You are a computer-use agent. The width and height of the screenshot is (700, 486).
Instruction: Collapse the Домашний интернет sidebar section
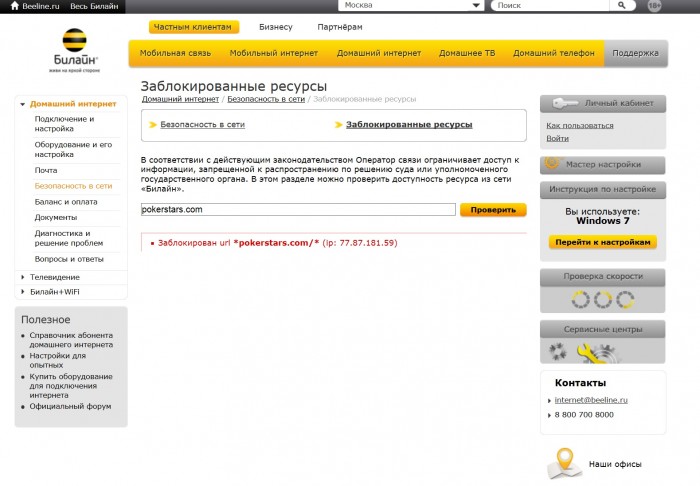click(23, 104)
